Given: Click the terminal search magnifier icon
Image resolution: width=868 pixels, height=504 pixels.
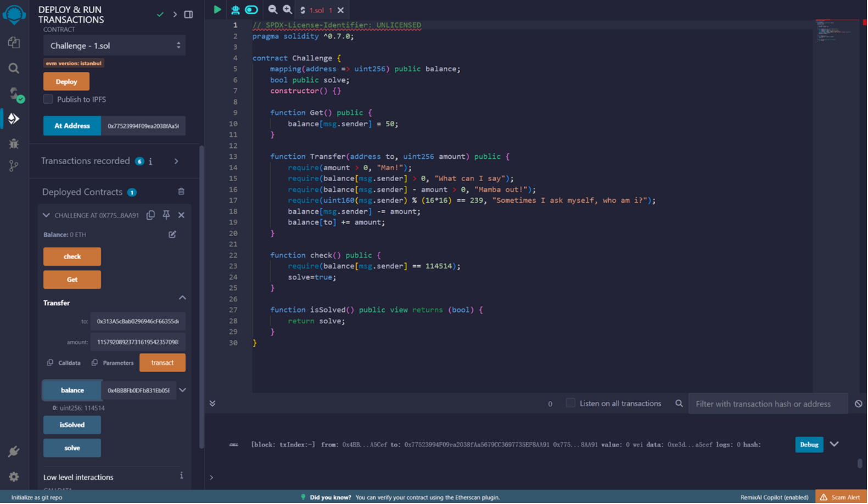Looking at the screenshot, I should pos(680,404).
